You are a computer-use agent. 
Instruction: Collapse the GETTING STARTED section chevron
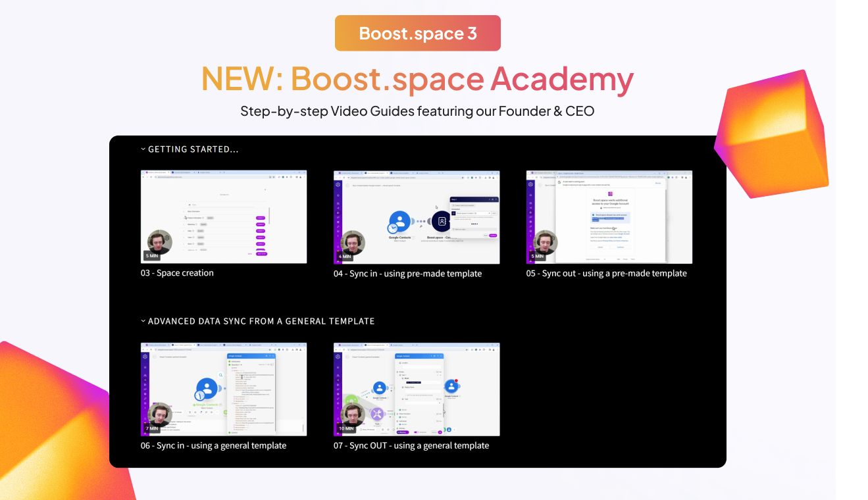click(143, 149)
